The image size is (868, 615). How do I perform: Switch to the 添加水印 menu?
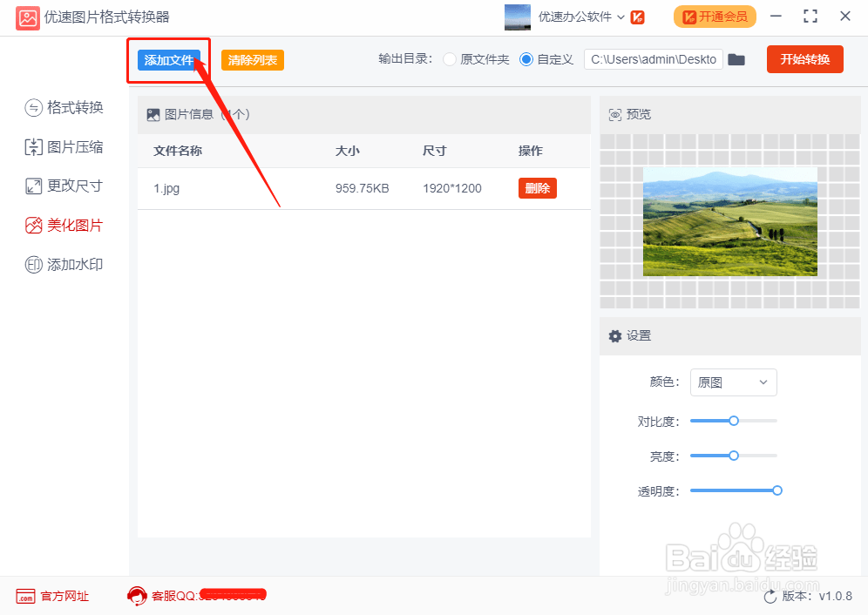pyautogui.click(x=64, y=265)
